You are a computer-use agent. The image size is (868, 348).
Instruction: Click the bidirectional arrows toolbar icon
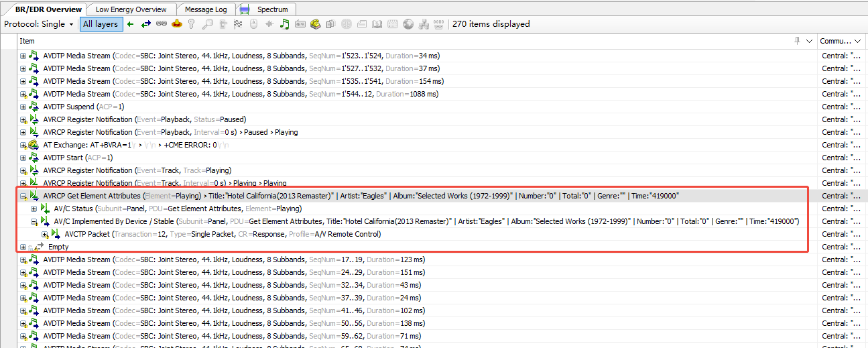point(145,24)
